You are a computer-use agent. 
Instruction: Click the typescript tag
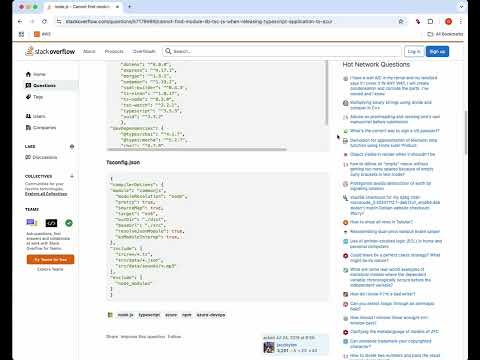(x=149, y=315)
